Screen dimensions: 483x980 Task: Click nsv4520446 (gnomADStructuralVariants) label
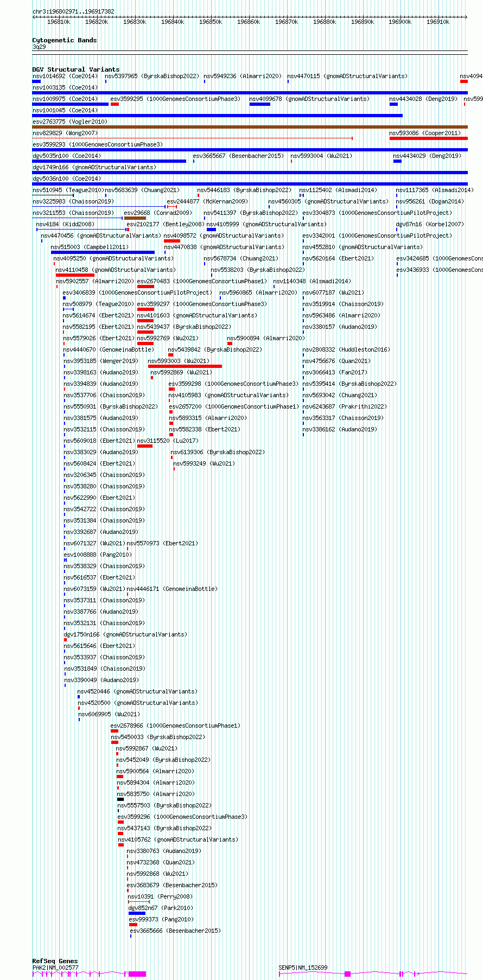(x=137, y=692)
